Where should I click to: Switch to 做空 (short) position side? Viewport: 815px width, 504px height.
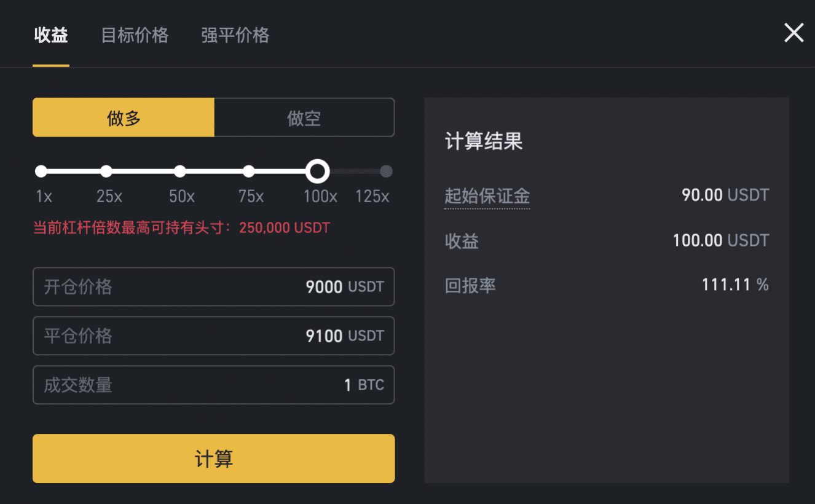click(x=304, y=117)
